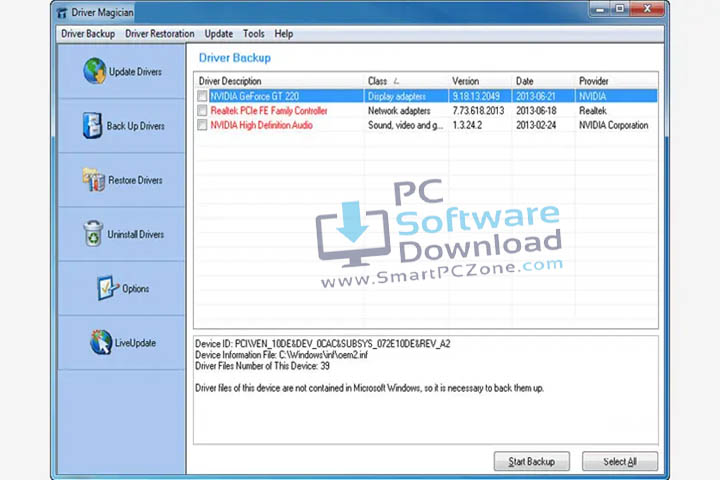Image resolution: width=720 pixels, height=480 pixels.
Task: Tick the NVIDIA High Definition Audio checkbox
Action: (202, 125)
